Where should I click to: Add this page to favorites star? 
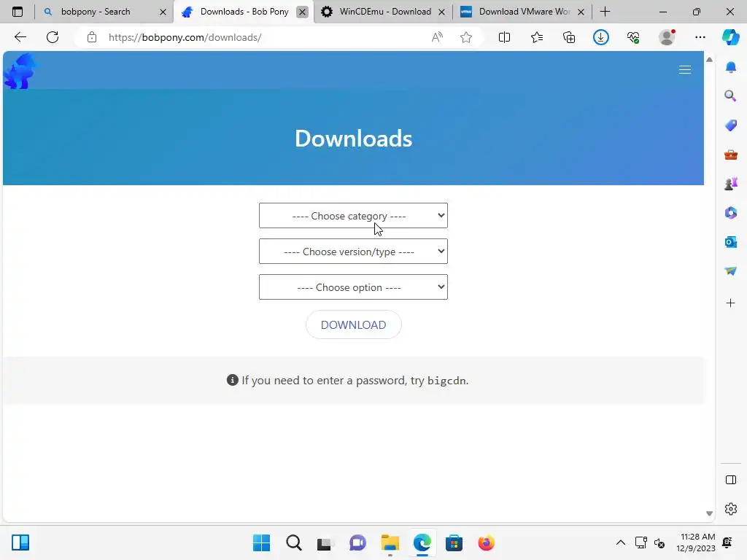pyautogui.click(x=466, y=37)
